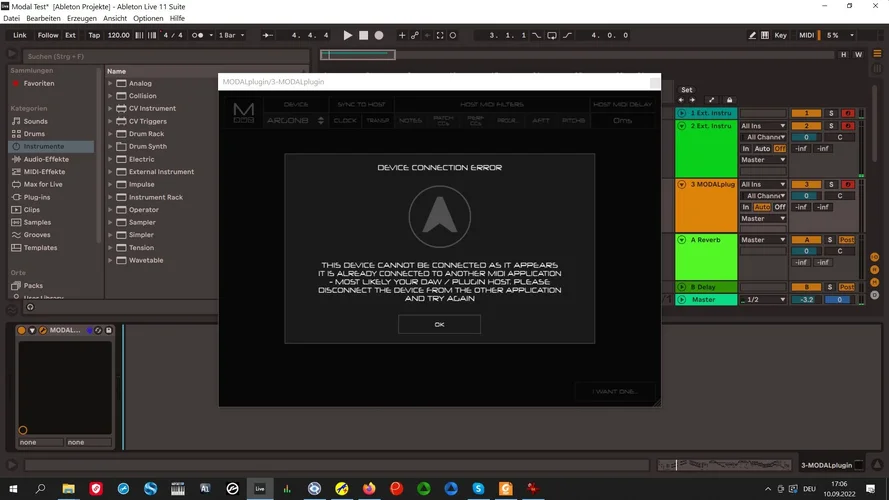Click the lock envelopes icon
The height and width of the screenshot is (500, 889).
[730, 100]
